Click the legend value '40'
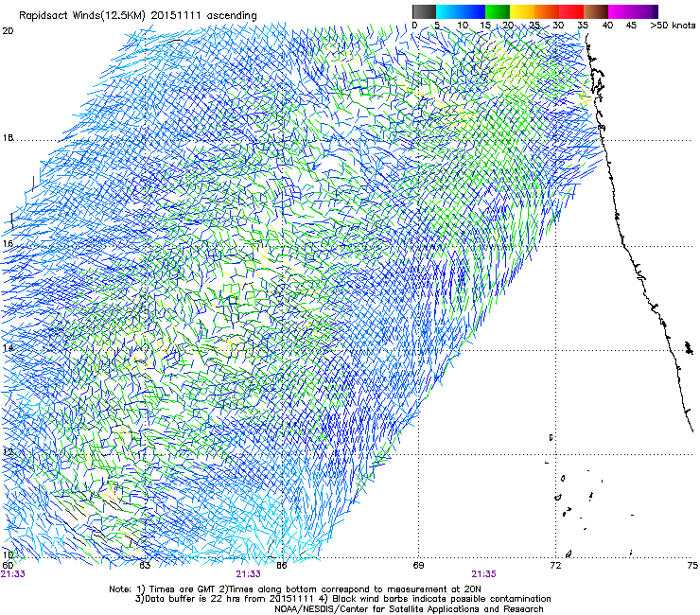700x615 pixels. tap(607, 26)
